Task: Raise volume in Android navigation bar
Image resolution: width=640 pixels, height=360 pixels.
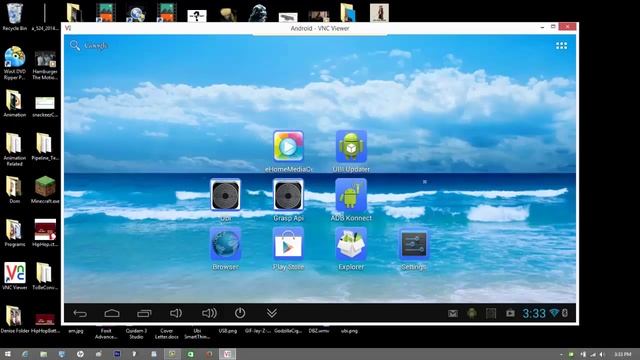Action: coord(209,313)
